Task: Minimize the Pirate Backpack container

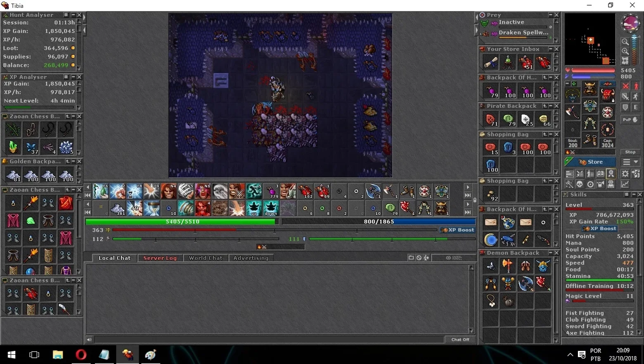Action: (551, 106)
